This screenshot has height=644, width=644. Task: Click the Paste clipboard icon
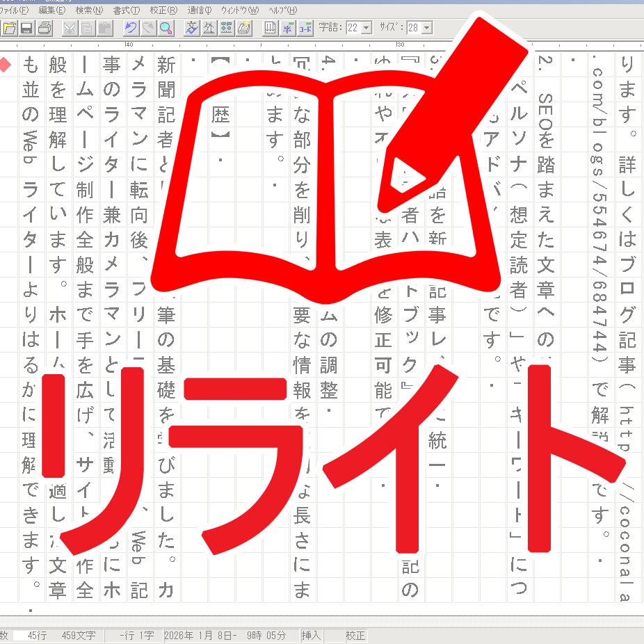pyautogui.click(x=105, y=28)
